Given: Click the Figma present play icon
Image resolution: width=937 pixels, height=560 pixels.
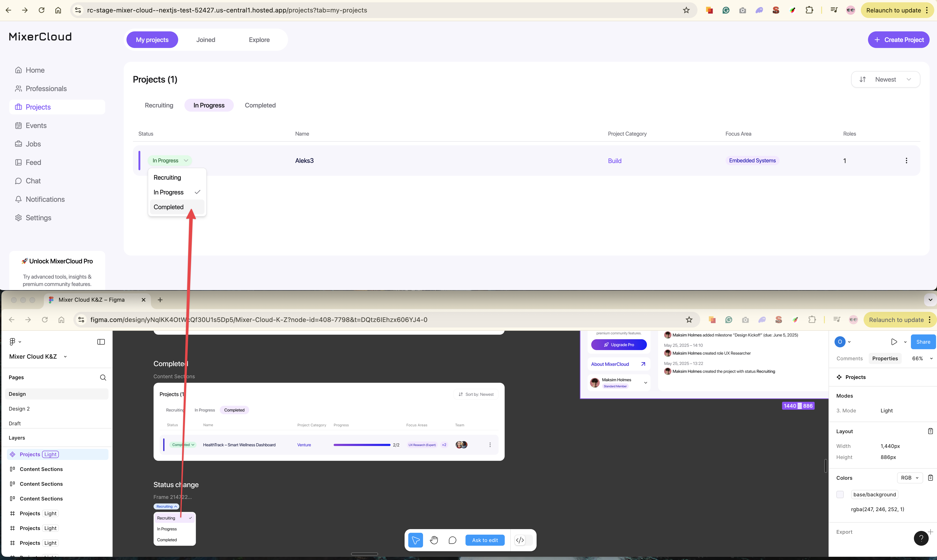Looking at the screenshot, I should (894, 342).
